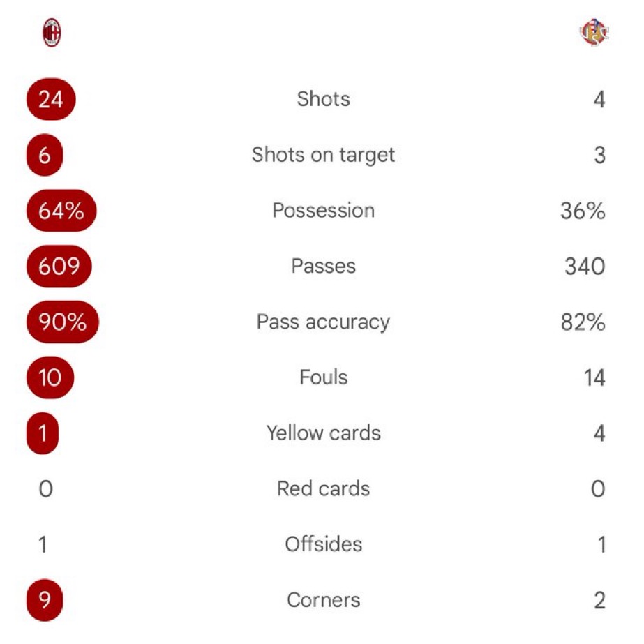
Task: Click the red 6 shots-on-target badge
Action: pos(45,155)
